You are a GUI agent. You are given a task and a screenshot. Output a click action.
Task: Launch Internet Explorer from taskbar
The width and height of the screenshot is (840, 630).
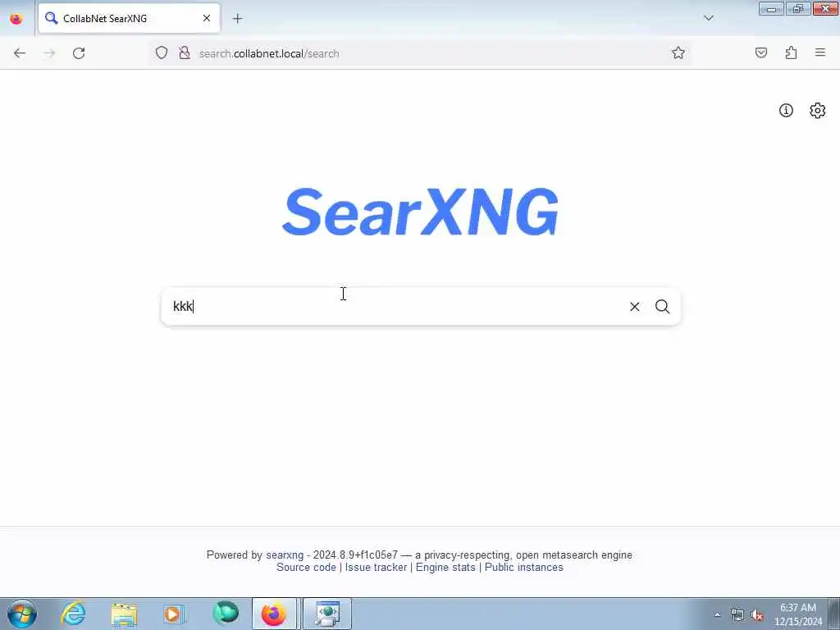click(73, 614)
